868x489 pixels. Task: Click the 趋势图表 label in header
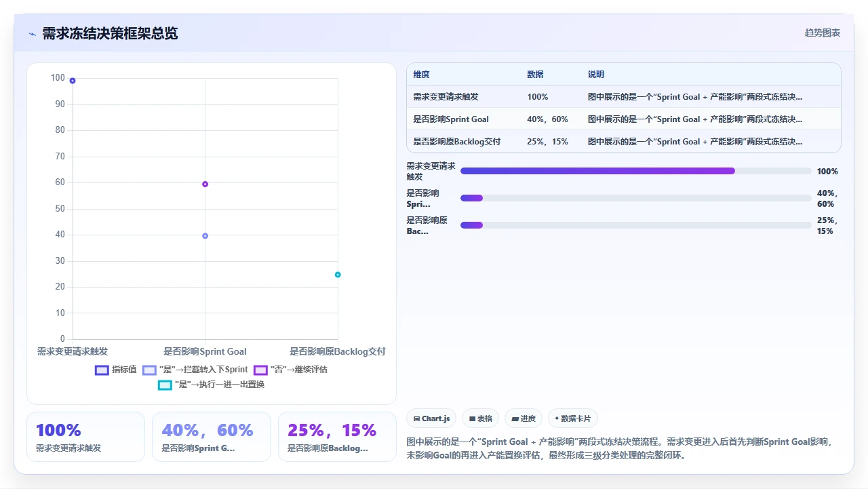point(823,33)
